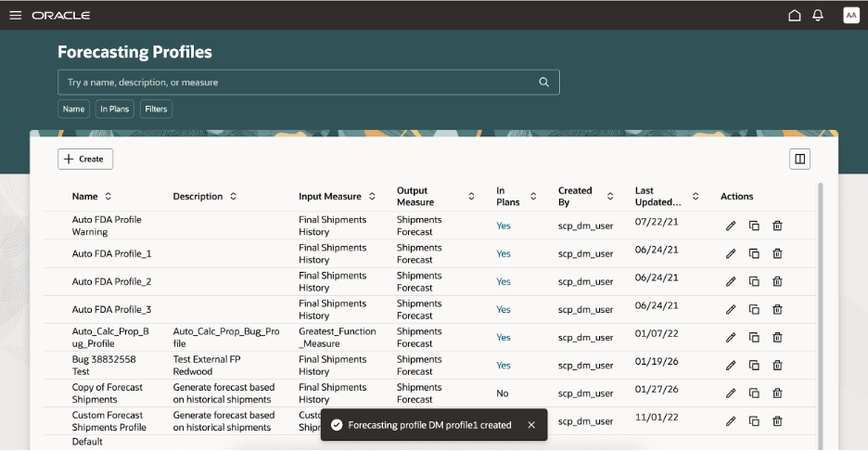Open the notifications bell
The height and width of the screenshot is (451, 868).
point(818,16)
